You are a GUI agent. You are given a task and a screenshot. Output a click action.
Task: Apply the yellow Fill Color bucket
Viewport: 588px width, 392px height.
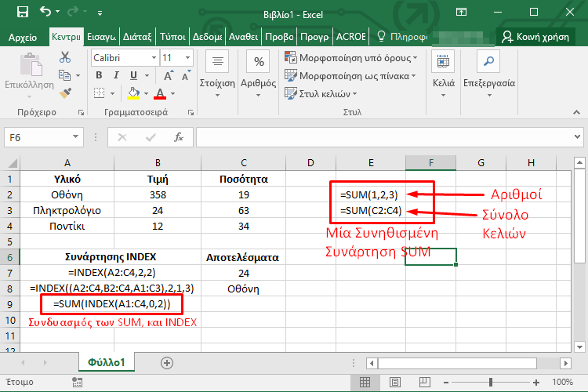pos(133,93)
